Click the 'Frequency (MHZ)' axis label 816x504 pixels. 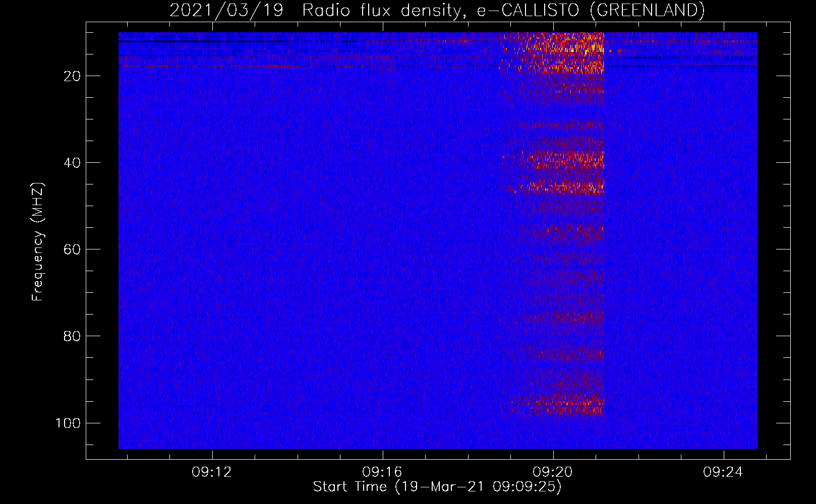point(38,242)
